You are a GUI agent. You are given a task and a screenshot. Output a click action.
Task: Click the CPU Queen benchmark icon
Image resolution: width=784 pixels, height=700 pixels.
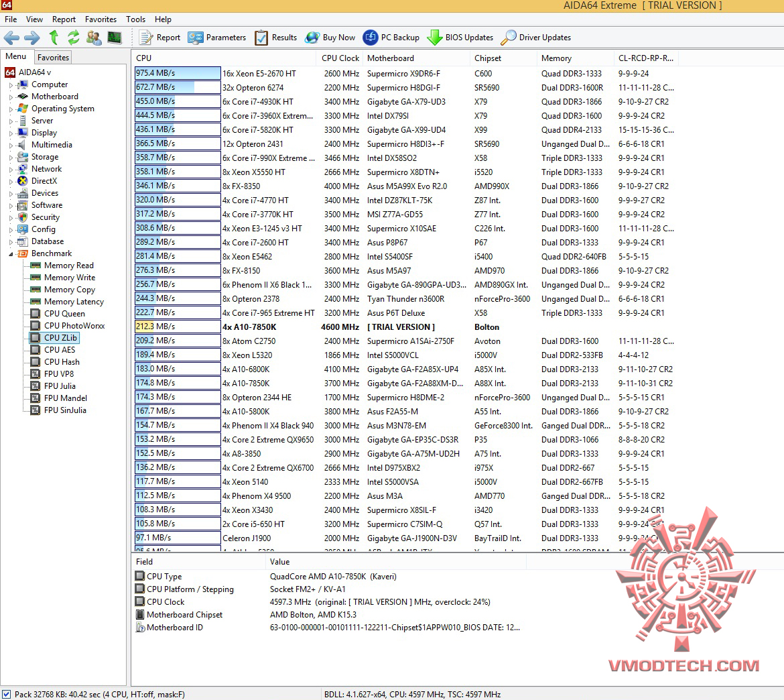click(36, 314)
